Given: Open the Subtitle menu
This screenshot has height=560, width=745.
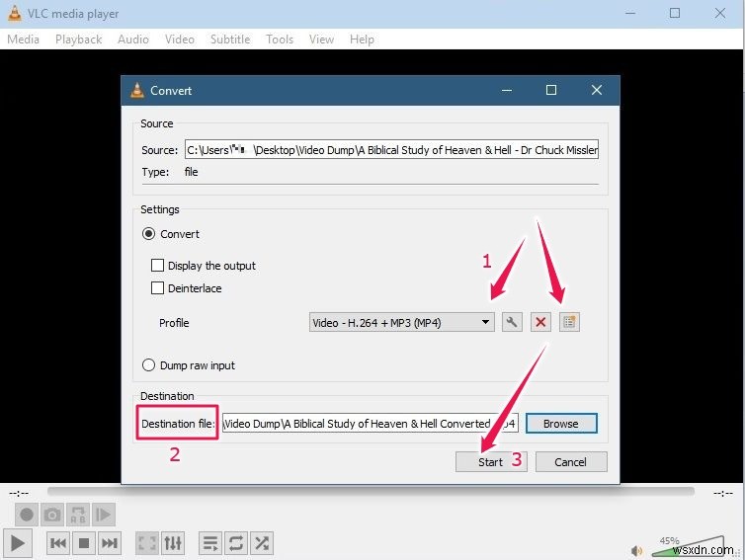Looking at the screenshot, I should pos(230,40).
